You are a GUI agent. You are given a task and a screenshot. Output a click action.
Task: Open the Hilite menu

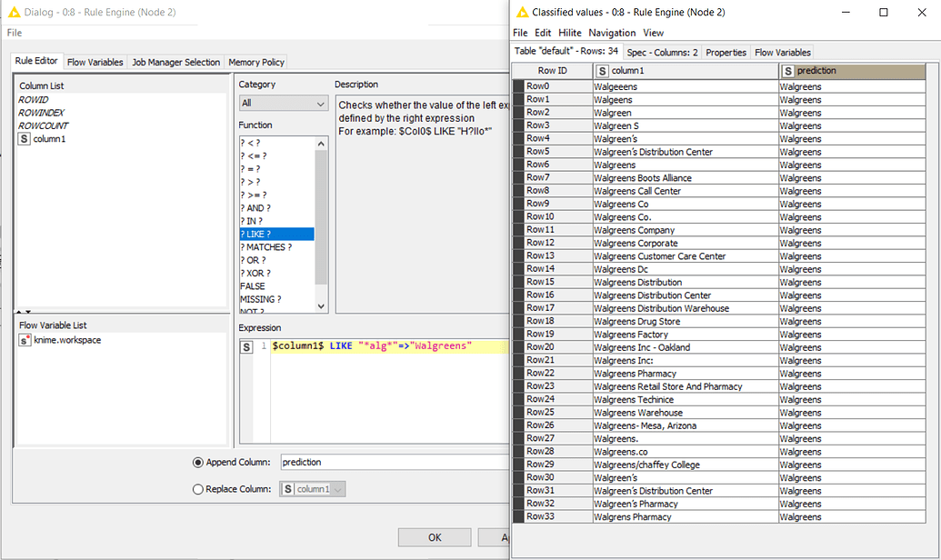tap(569, 32)
